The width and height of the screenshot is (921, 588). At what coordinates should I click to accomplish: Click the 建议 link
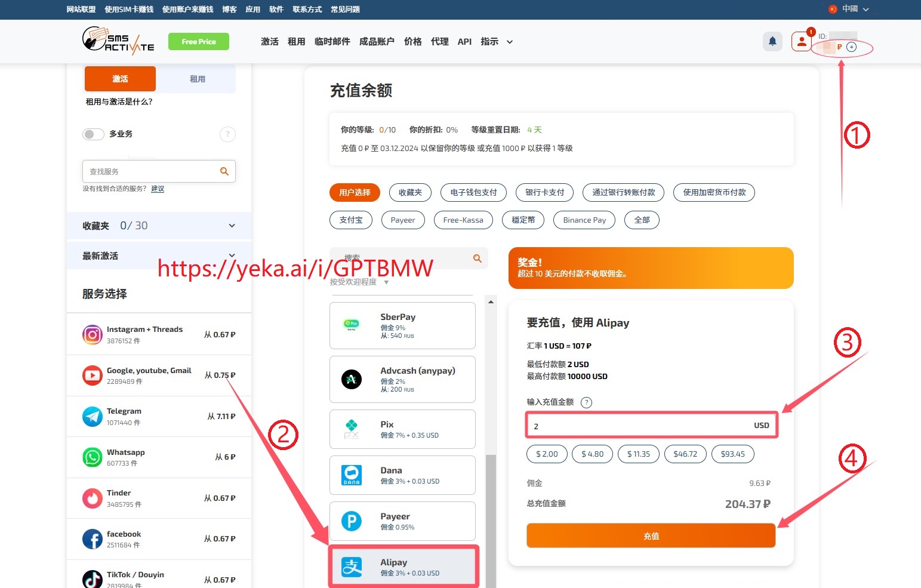158,189
